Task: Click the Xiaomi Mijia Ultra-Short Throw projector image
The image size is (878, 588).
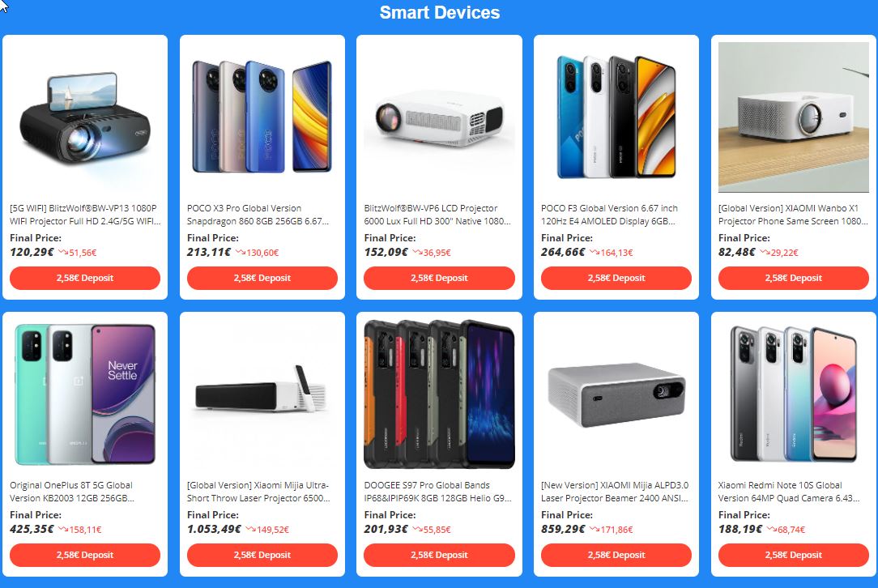Action: point(262,394)
